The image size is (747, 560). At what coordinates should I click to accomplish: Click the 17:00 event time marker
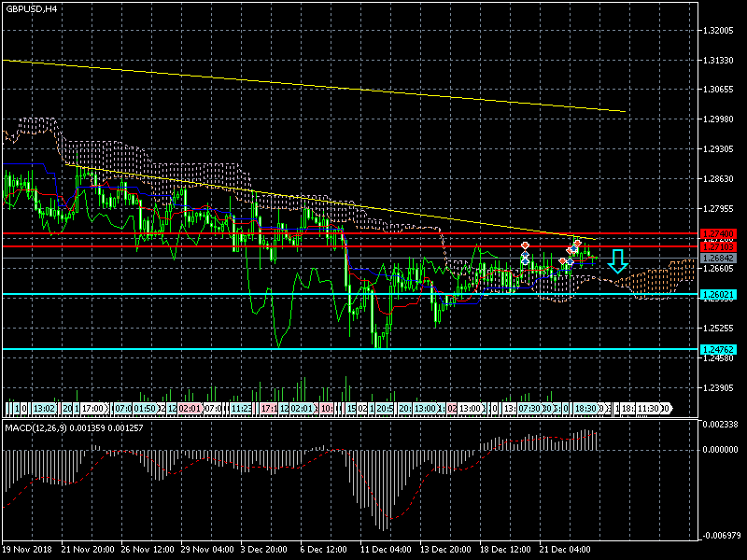(93, 409)
